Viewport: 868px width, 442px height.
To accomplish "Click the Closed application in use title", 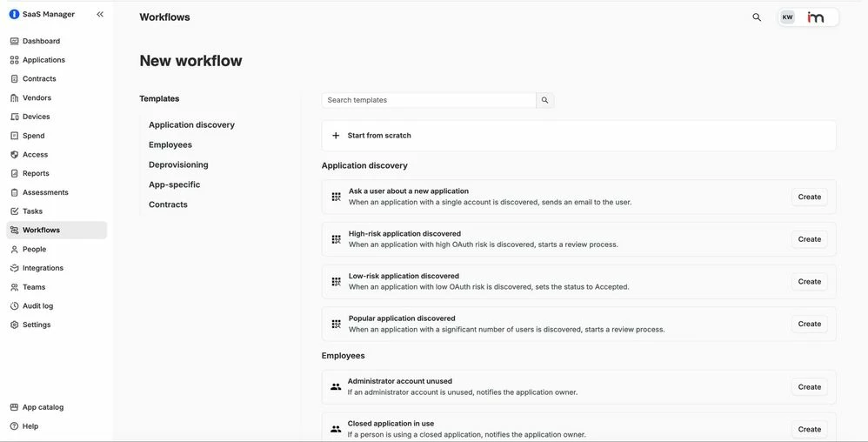I will coord(391,424).
